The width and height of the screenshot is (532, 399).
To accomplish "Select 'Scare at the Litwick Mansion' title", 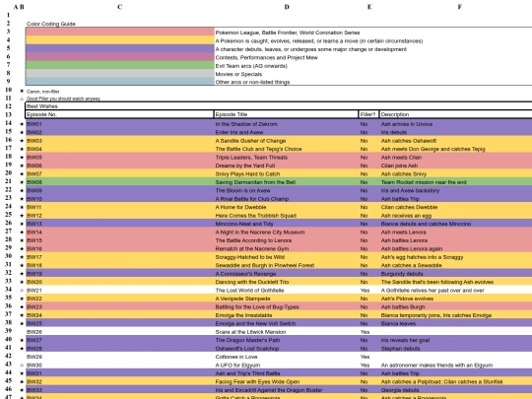I will coord(250,332).
